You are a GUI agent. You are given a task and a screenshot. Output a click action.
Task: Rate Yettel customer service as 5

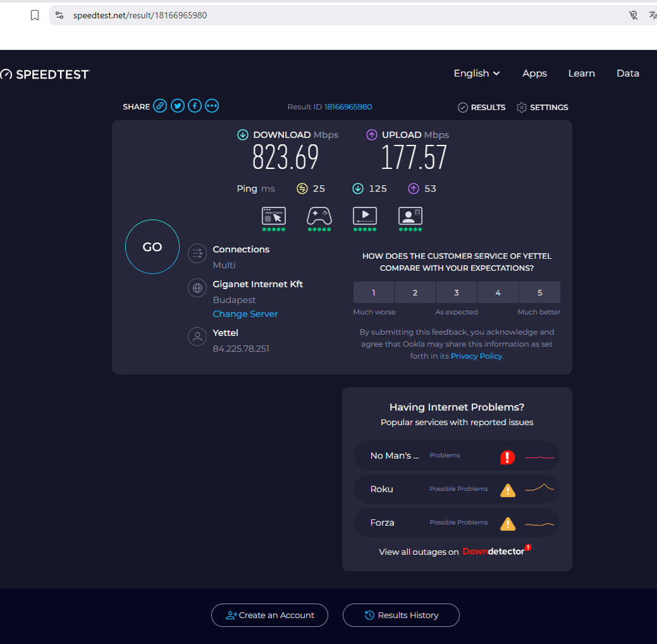[539, 292]
